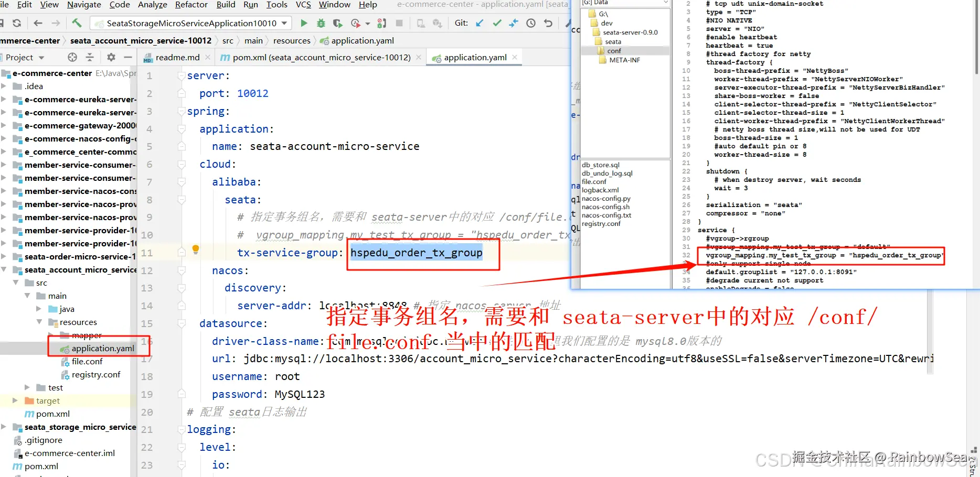The width and height of the screenshot is (980, 477).
Task: Select application.yaml in the project tree
Action: pos(103,348)
